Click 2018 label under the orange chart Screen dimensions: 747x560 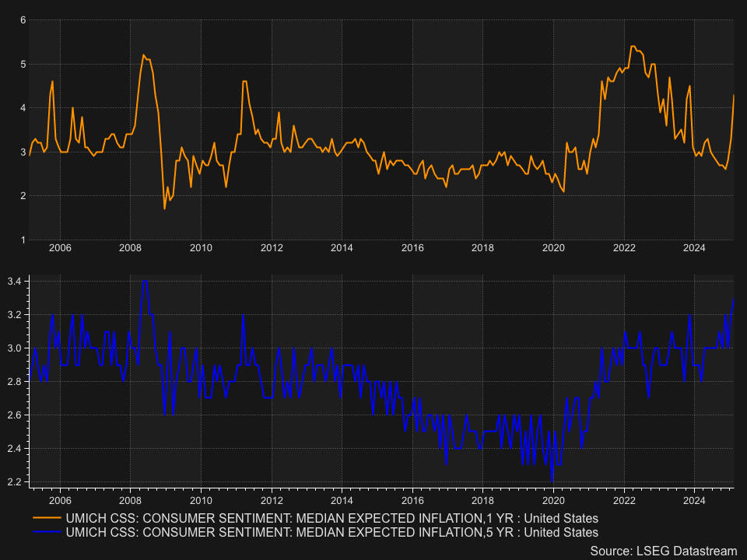[482, 247]
